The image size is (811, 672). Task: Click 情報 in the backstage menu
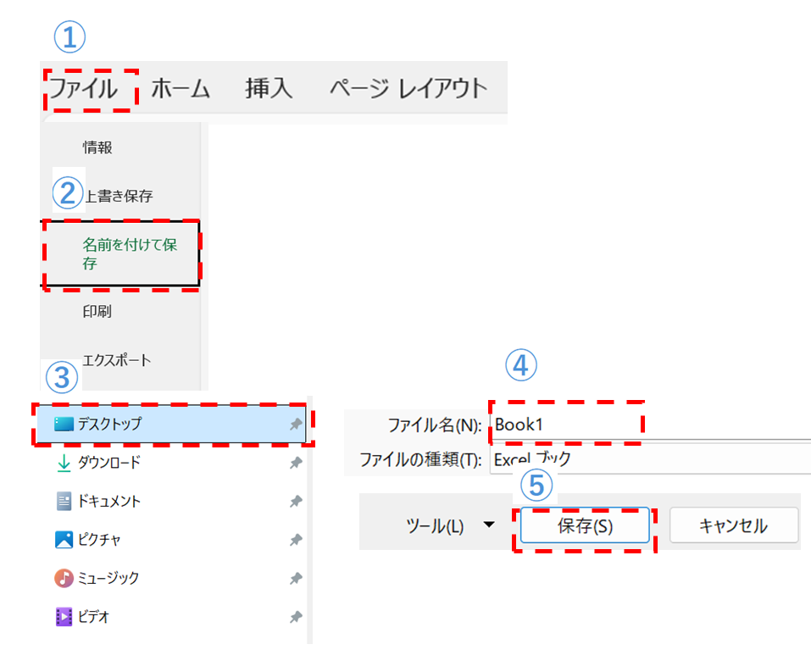tap(97, 148)
